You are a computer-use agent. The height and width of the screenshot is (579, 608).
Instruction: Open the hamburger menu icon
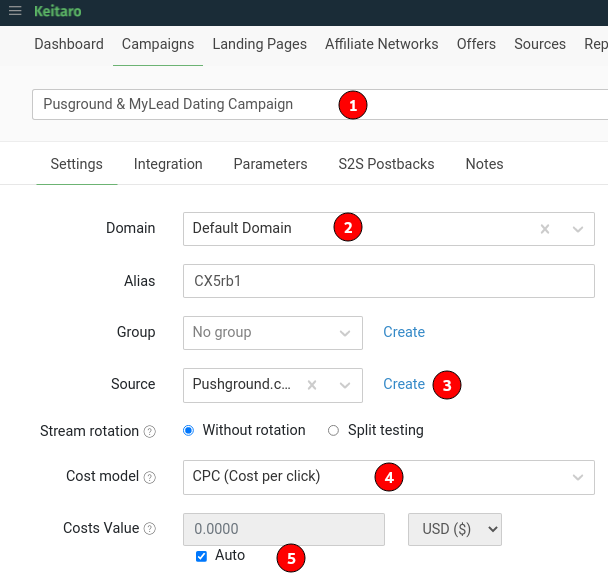[x=15, y=11]
